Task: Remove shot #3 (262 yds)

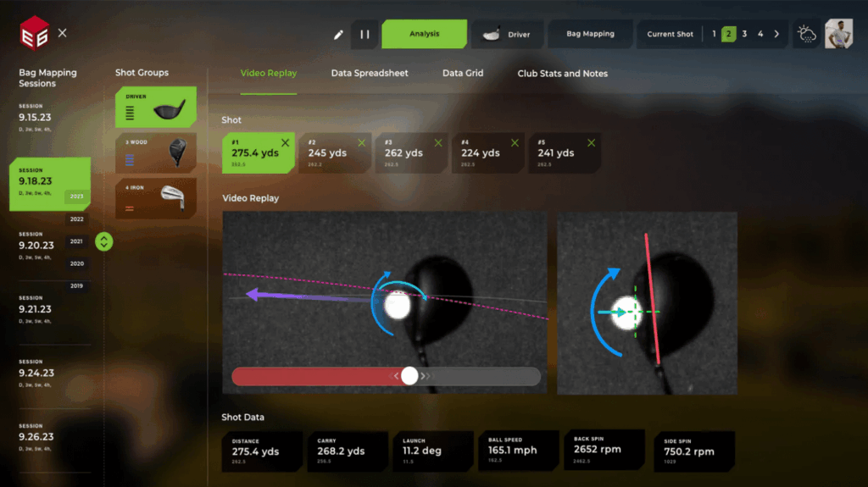Action: tap(439, 143)
